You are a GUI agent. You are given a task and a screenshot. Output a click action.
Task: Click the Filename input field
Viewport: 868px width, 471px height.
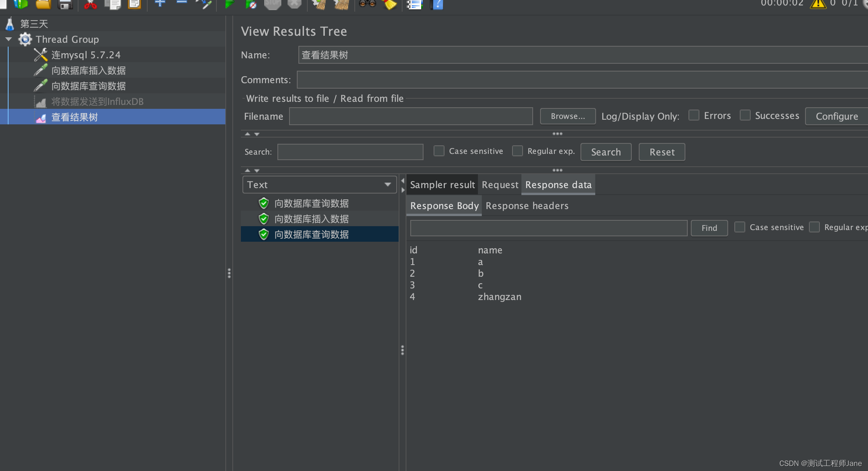tap(412, 116)
